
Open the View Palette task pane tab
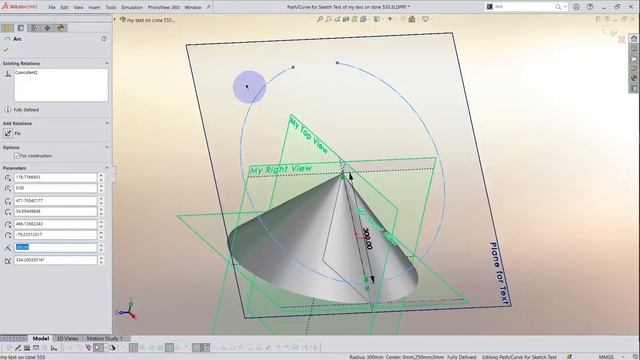pos(633,68)
